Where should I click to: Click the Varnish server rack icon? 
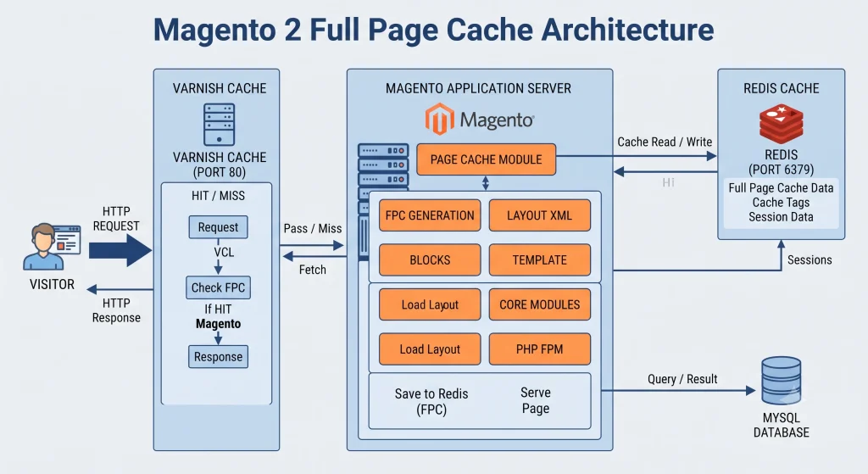(220, 125)
